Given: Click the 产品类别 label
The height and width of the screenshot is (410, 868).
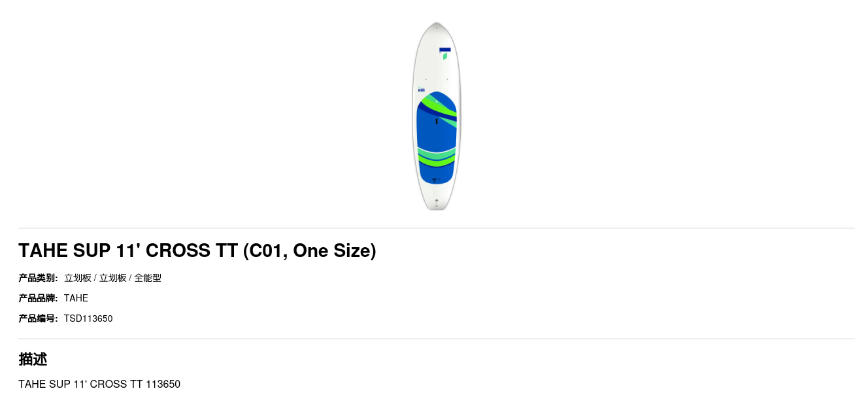Looking at the screenshot, I should click(x=38, y=278).
